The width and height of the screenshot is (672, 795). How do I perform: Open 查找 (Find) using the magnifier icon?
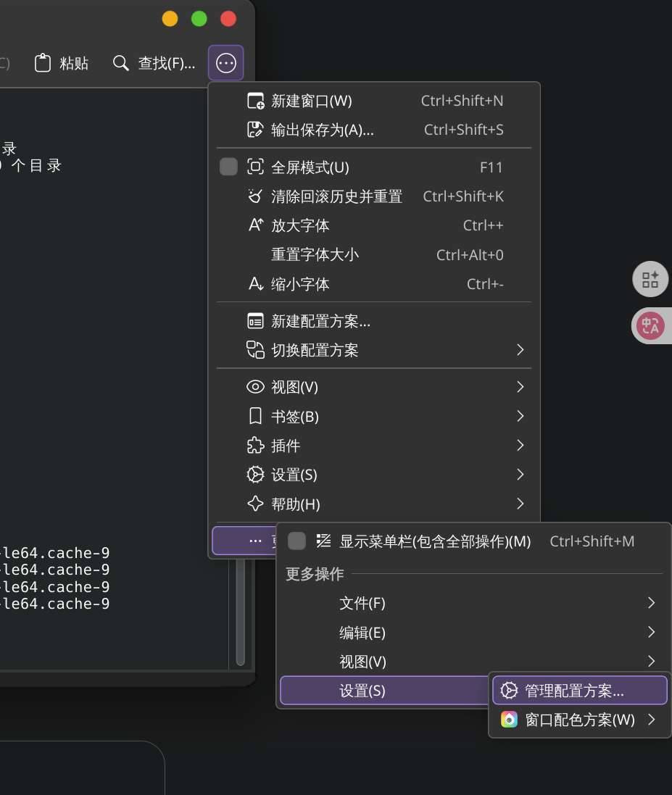[120, 63]
